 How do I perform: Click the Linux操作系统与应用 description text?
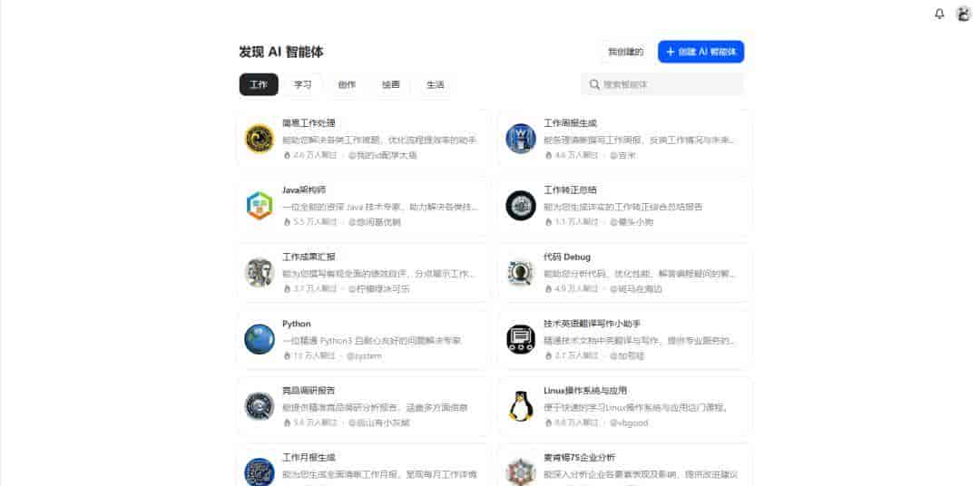635,407
